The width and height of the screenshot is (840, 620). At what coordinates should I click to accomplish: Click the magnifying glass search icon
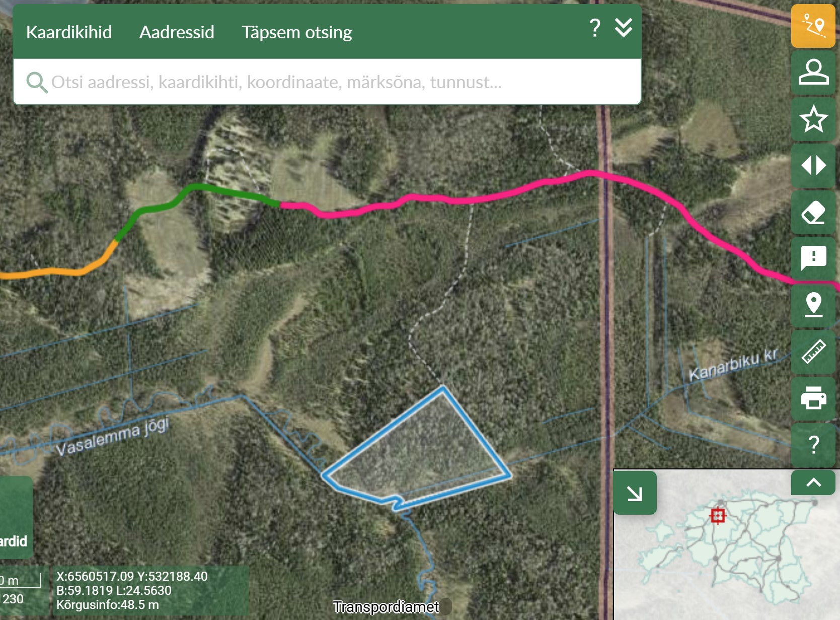click(x=37, y=82)
